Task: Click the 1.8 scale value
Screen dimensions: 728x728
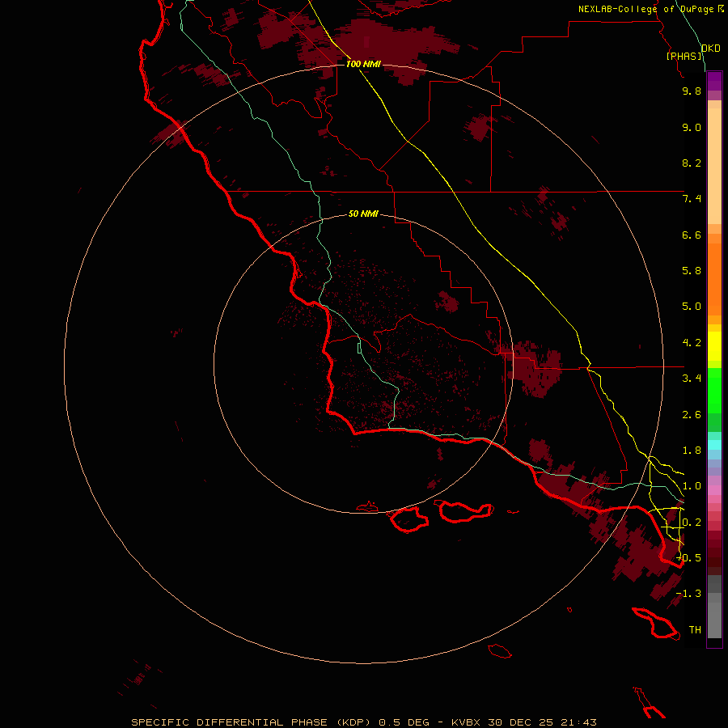Action: [x=692, y=451]
